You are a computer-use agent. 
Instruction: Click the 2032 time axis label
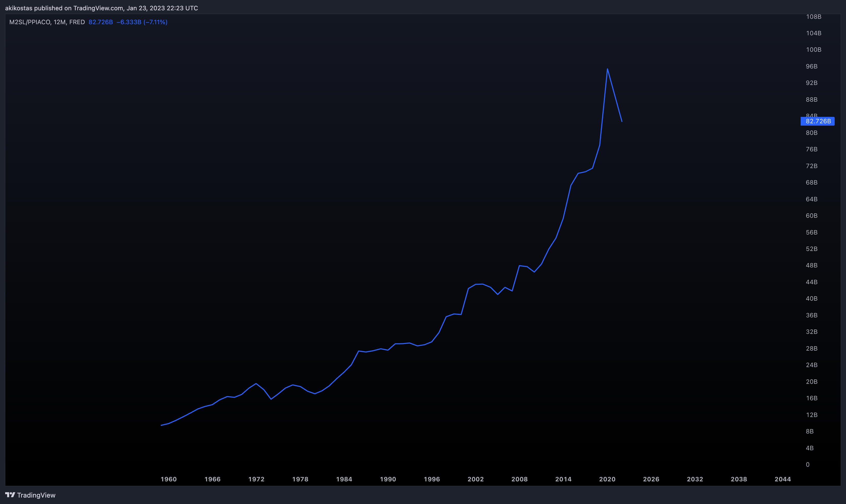coord(695,479)
